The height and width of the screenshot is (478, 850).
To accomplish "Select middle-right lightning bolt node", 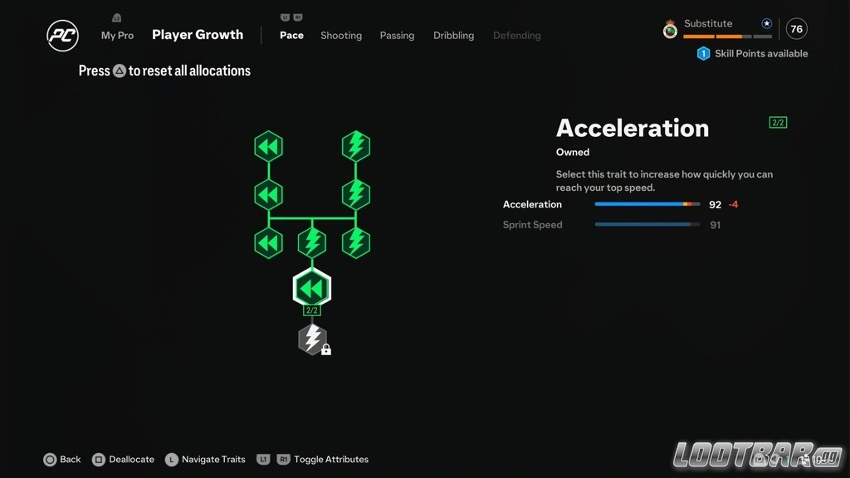I will [x=356, y=195].
